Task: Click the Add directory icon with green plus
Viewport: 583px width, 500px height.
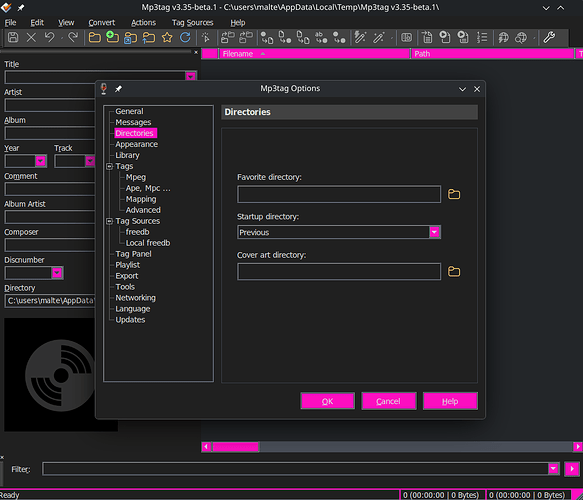Action: [x=112, y=38]
